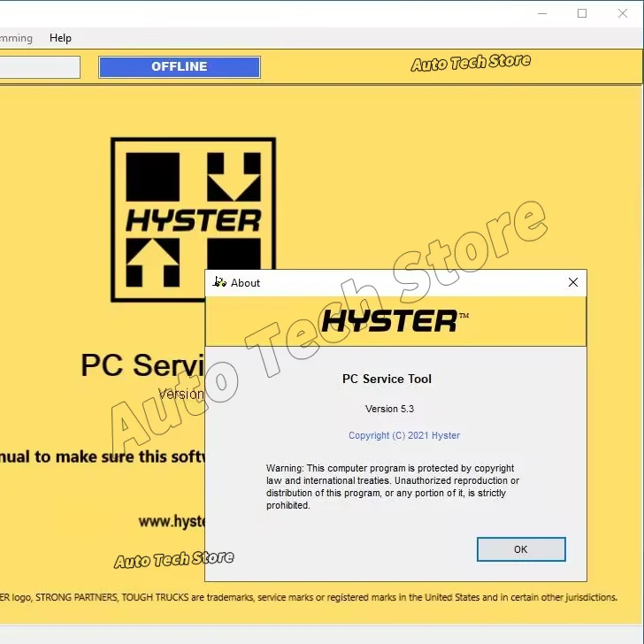This screenshot has width=644, height=644.
Task: Click the PC Service Tool heading in dialog
Action: pos(387,379)
